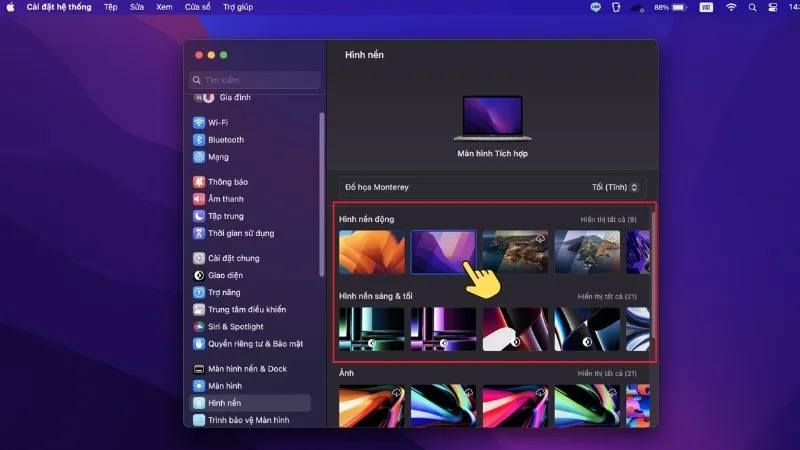Image resolution: width=800 pixels, height=450 pixels.
Task: Open the Thông báo (Notifications) pane
Action: (x=227, y=182)
